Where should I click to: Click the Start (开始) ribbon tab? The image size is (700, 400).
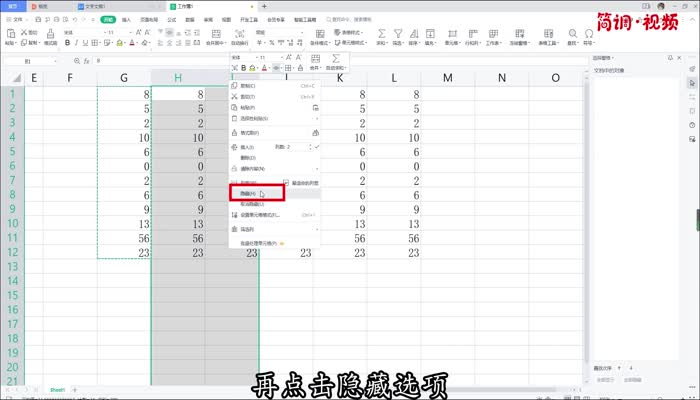coord(107,19)
